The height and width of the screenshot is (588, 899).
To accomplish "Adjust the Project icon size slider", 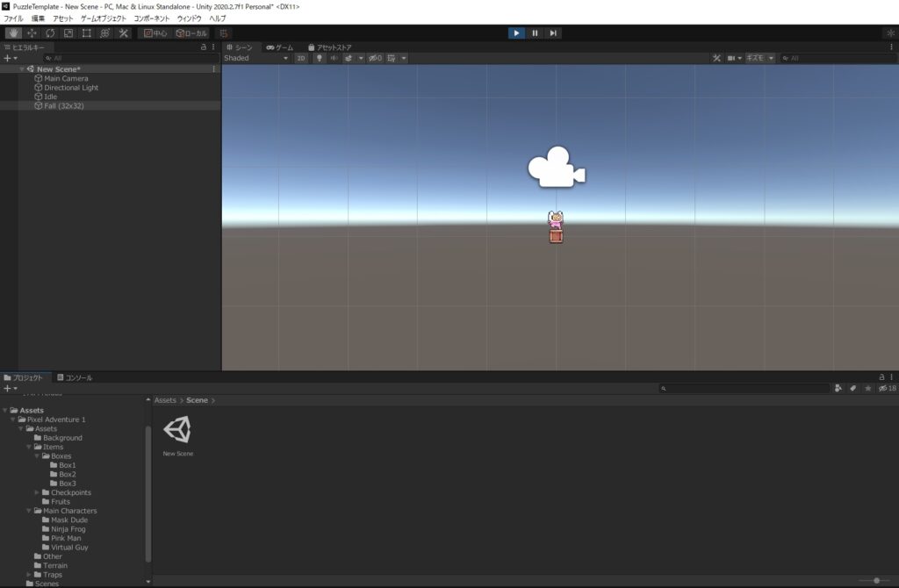I will (x=876, y=581).
